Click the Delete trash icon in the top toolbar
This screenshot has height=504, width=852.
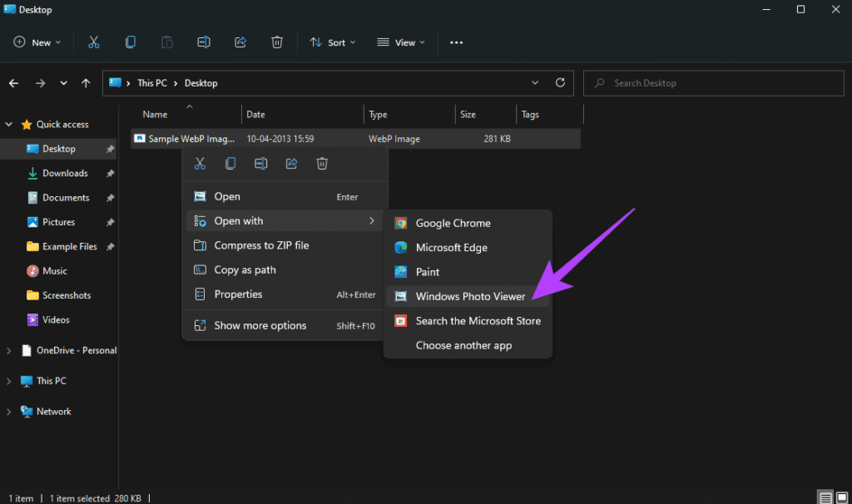tap(277, 42)
